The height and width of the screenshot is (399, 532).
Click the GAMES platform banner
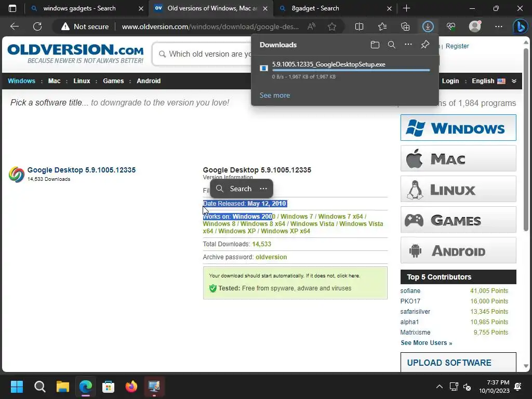tap(458, 220)
